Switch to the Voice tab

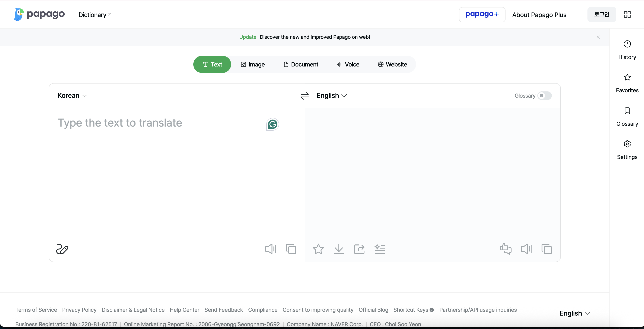pos(348,64)
